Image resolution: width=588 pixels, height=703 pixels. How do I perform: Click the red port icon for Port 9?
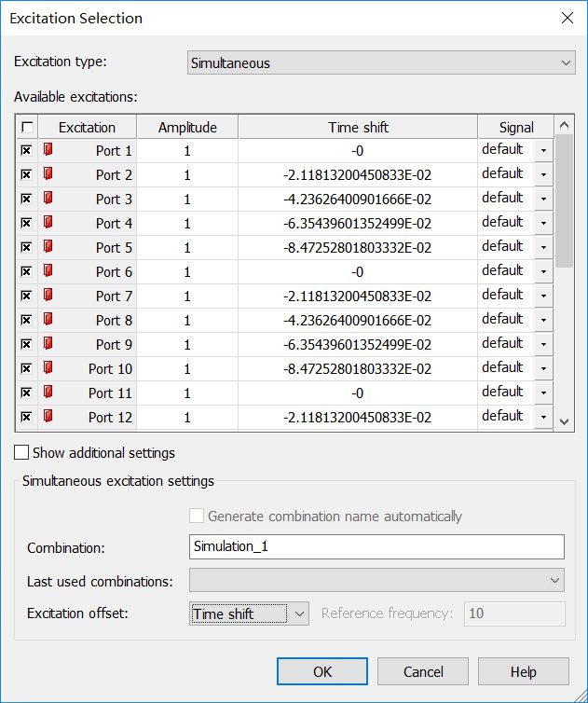point(48,343)
